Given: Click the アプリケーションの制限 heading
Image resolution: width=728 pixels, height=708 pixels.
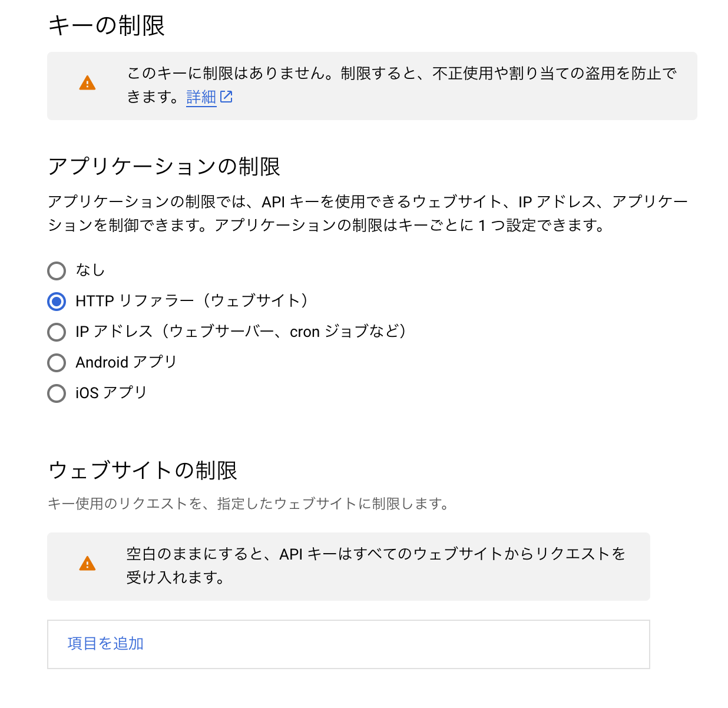Looking at the screenshot, I should tap(165, 167).
